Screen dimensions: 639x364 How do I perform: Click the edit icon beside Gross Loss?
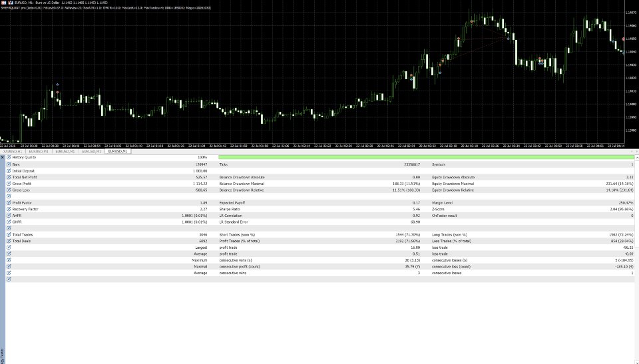[9, 190]
